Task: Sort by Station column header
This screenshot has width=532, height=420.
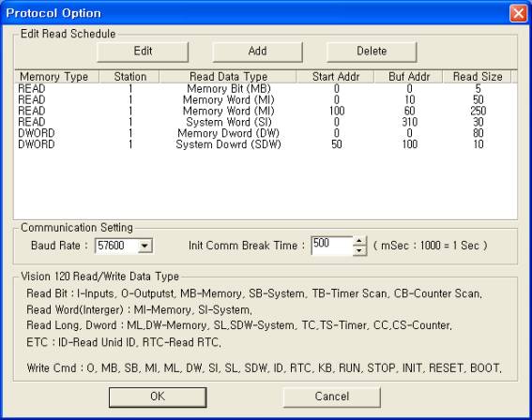Action: (129, 77)
